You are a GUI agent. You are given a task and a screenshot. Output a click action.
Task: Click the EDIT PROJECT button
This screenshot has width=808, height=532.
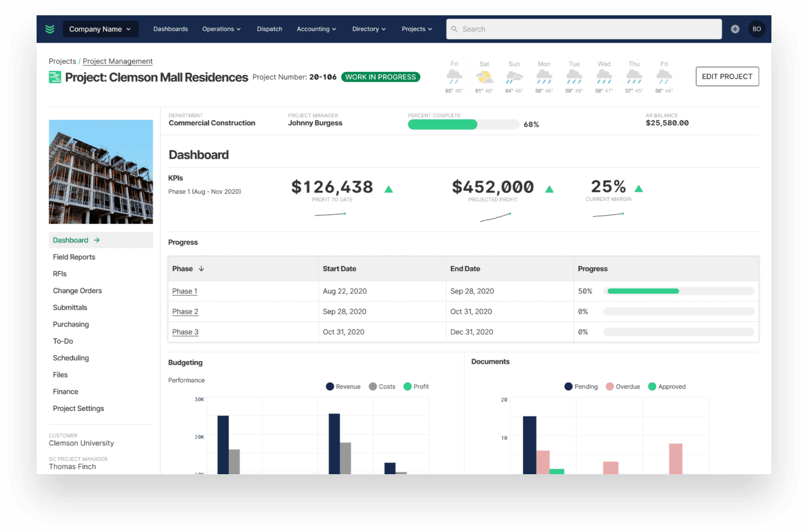[x=727, y=76]
